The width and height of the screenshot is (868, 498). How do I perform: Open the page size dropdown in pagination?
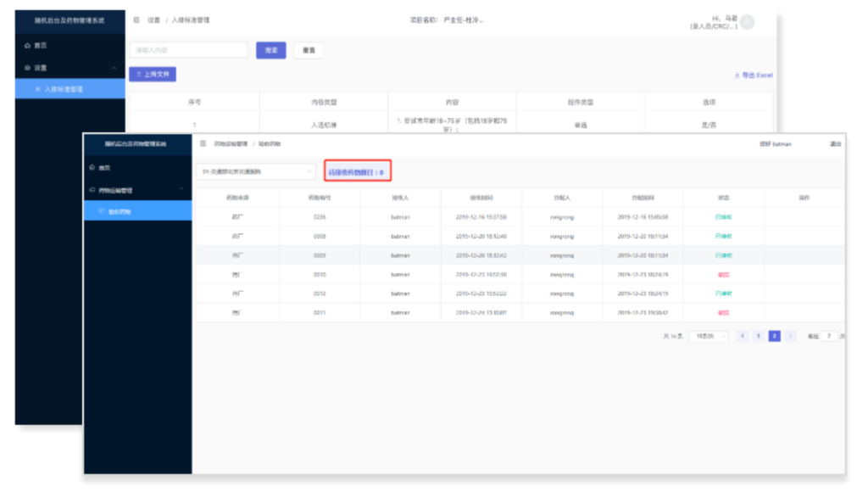click(x=708, y=336)
